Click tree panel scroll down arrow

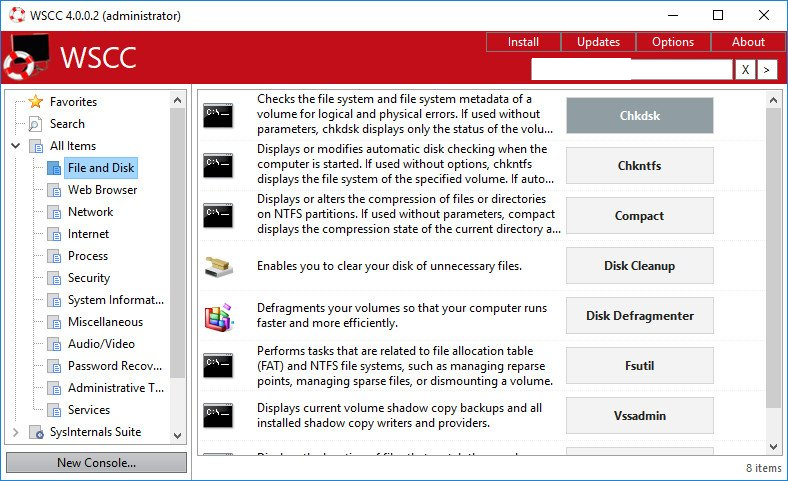[177, 436]
